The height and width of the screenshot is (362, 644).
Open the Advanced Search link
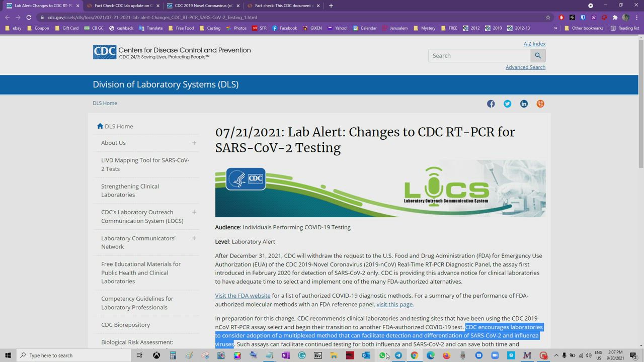(525, 67)
